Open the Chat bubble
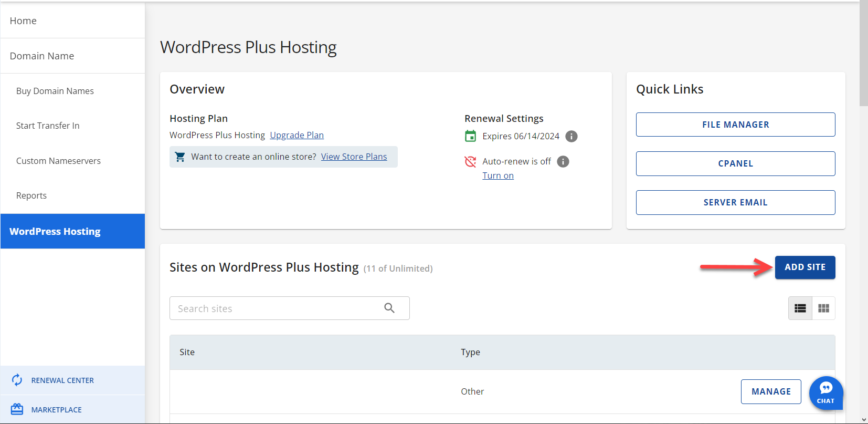The width and height of the screenshot is (868, 424). [826, 393]
